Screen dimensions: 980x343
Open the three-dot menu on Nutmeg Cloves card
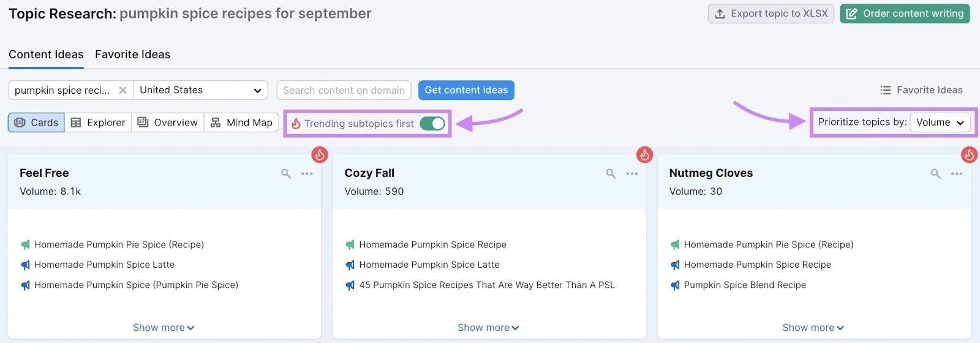pyautogui.click(x=957, y=174)
